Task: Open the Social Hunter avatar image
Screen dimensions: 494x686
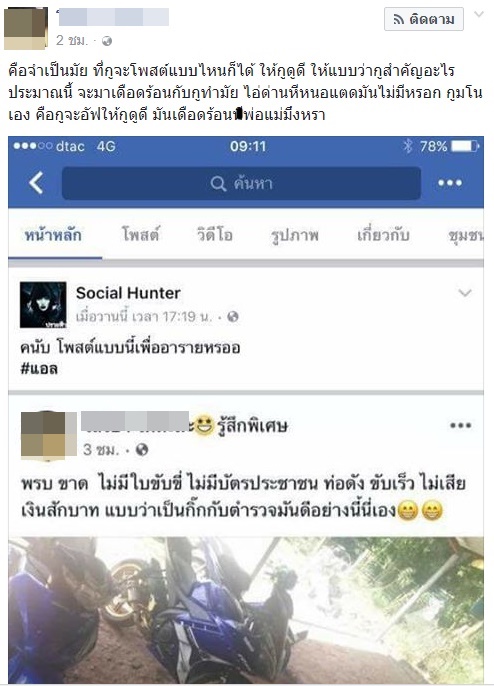Action: tap(43, 305)
